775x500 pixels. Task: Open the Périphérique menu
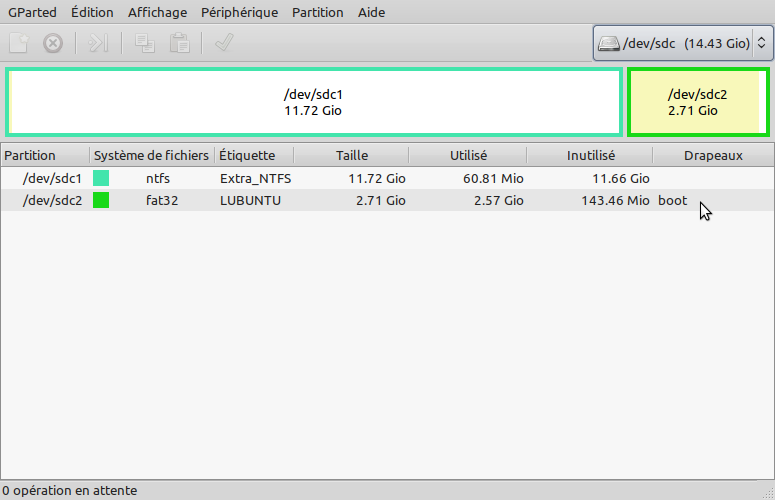(239, 13)
